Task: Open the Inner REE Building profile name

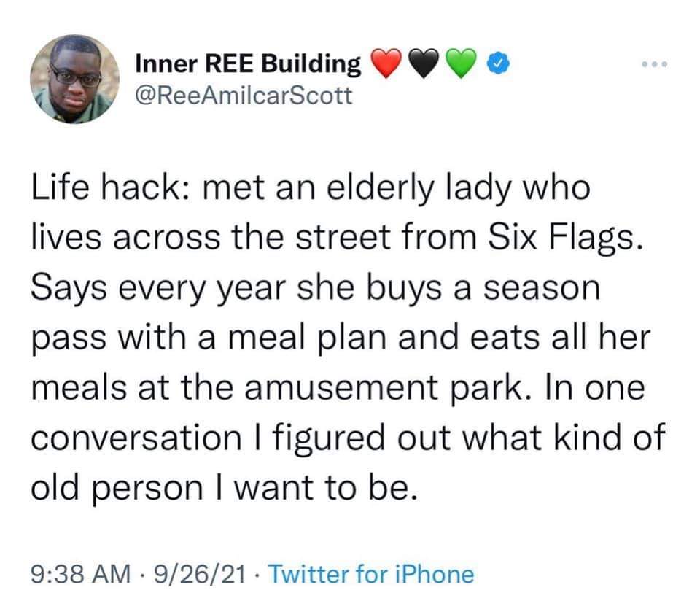Action: (248, 65)
